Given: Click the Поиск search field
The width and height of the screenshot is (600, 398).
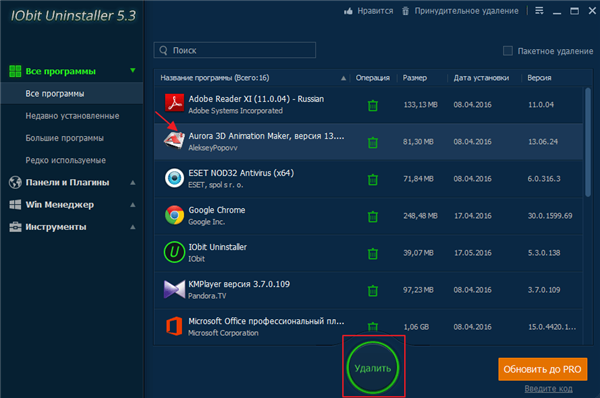Looking at the screenshot, I should click(235, 50).
